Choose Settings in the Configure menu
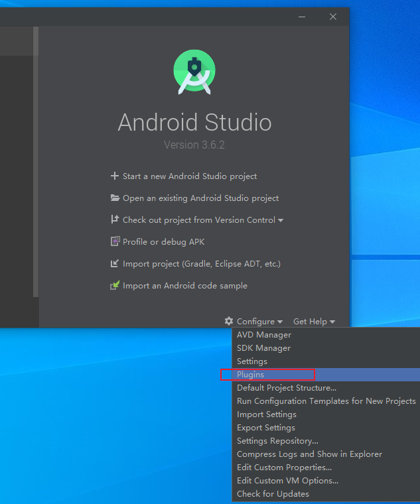 (326, 361)
